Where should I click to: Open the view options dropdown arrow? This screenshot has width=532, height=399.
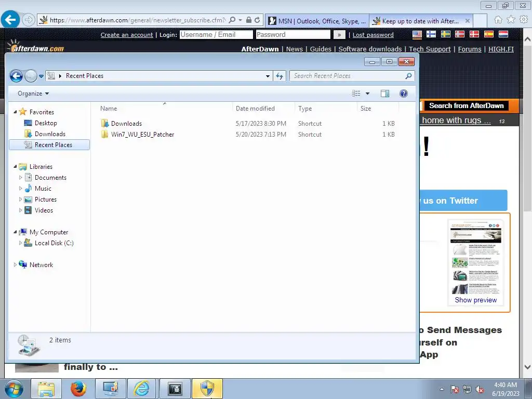point(367,94)
